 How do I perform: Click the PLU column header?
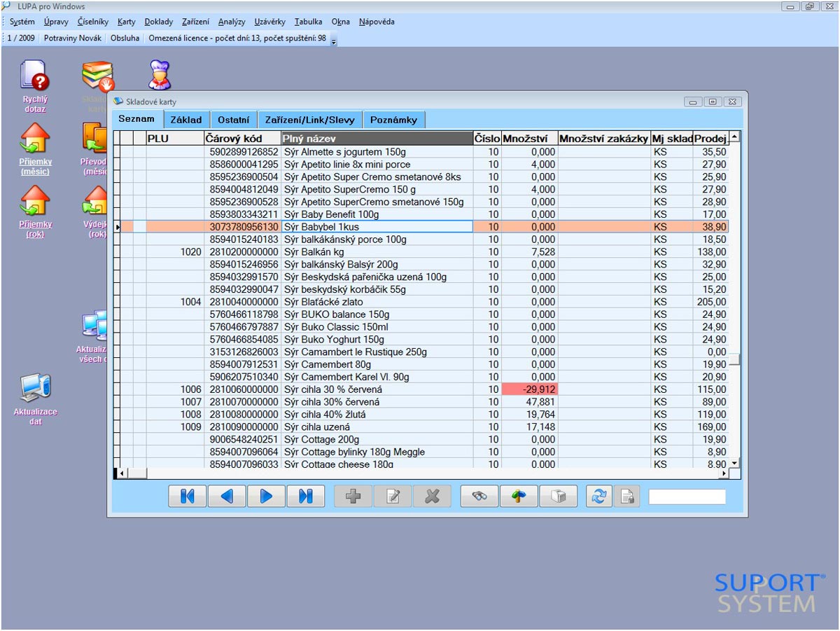click(x=174, y=139)
